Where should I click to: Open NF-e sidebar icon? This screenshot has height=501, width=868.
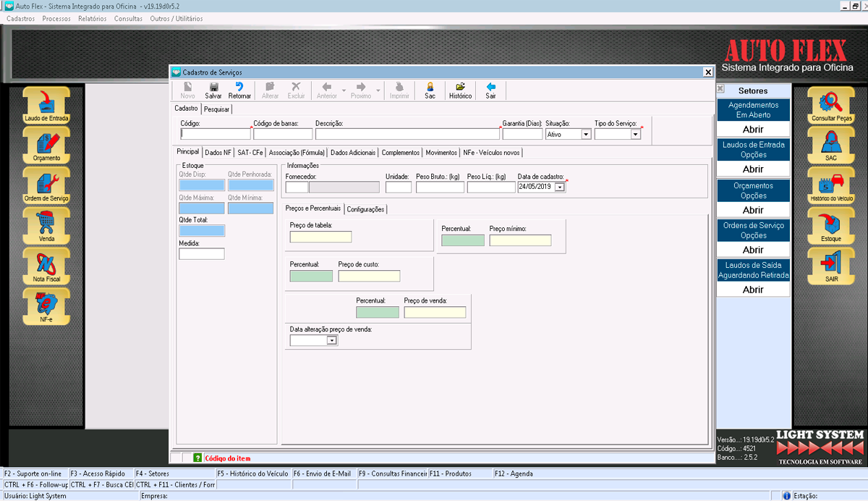[46, 306]
